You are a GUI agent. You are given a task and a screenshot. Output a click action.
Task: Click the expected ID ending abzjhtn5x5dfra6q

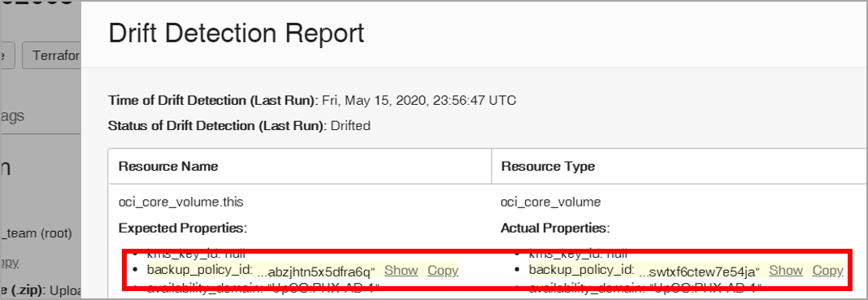tap(317, 272)
